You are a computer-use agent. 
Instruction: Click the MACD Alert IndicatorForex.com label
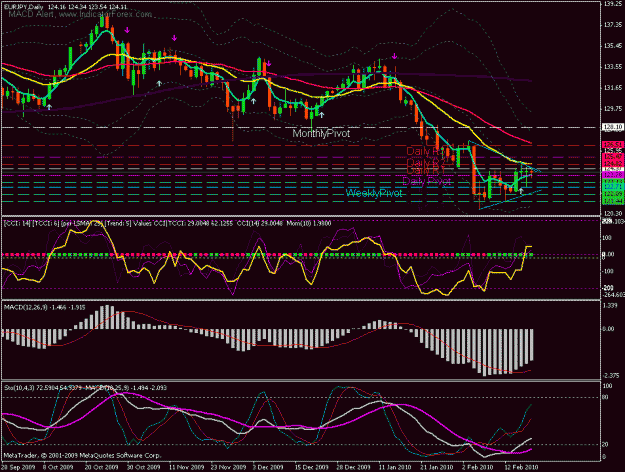tap(80, 14)
